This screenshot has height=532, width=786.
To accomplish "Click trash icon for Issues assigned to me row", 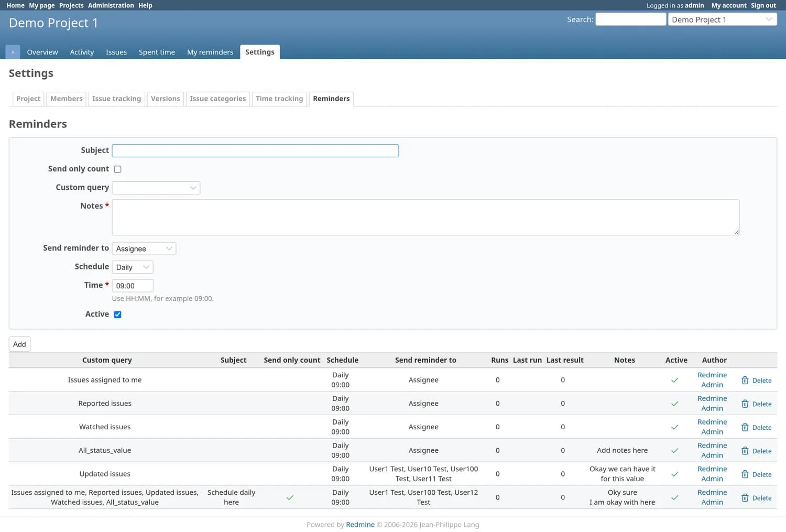I will click(x=745, y=380).
